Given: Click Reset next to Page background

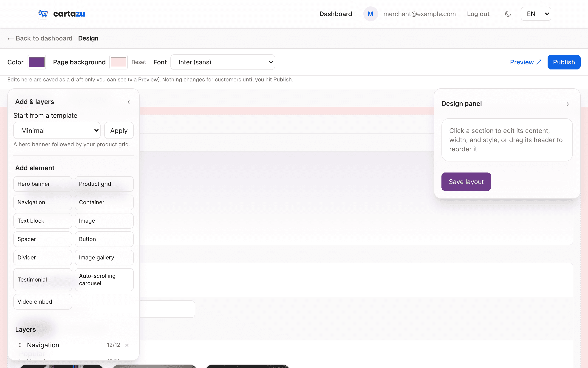Looking at the screenshot, I should (x=139, y=62).
